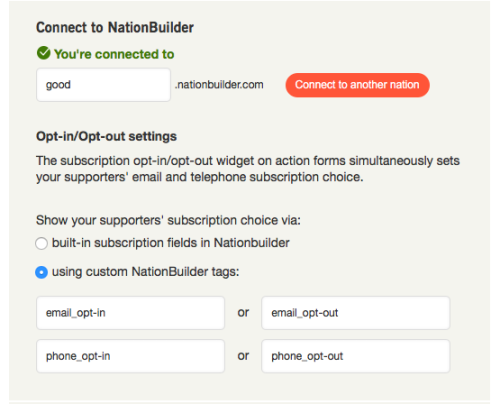500x404 pixels.
Task: Select the custom NationBuilder tags radio button
Action: [41, 272]
